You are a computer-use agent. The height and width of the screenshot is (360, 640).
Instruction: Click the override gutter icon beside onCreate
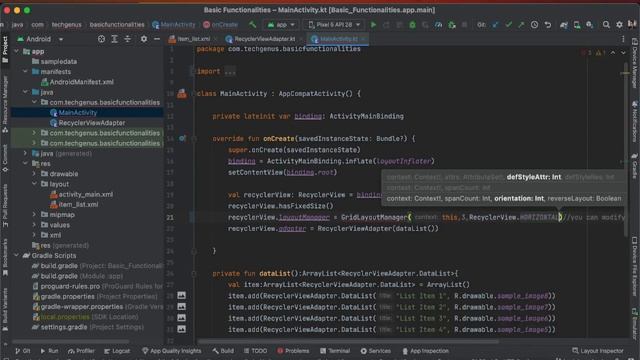pyautogui.click(x=182, y=139)
